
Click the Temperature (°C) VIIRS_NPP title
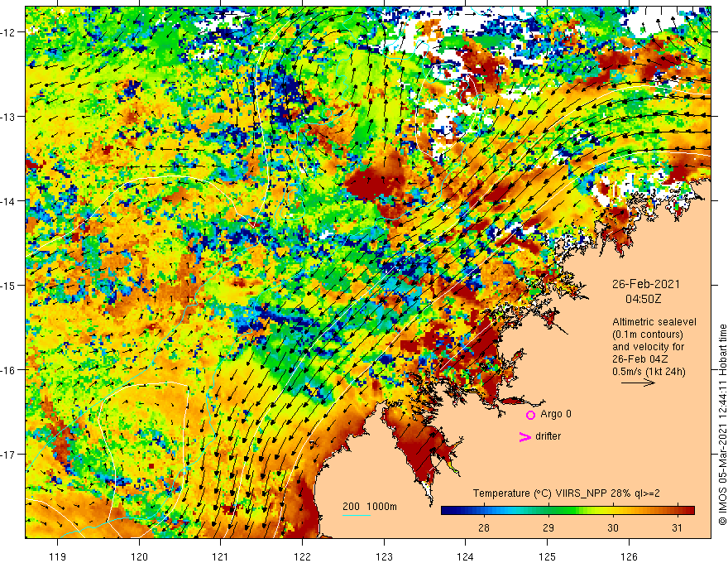pyautogui.click(x=566, y=493)
